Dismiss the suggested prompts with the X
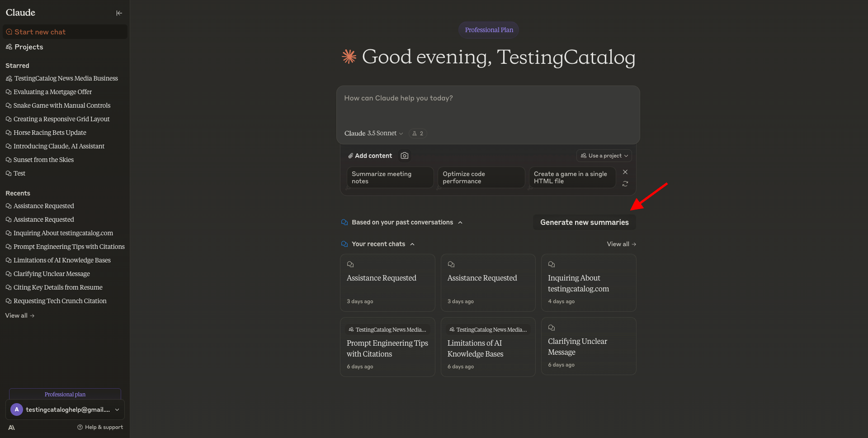This screenshot has width=868, height=438. coord(625,172)
